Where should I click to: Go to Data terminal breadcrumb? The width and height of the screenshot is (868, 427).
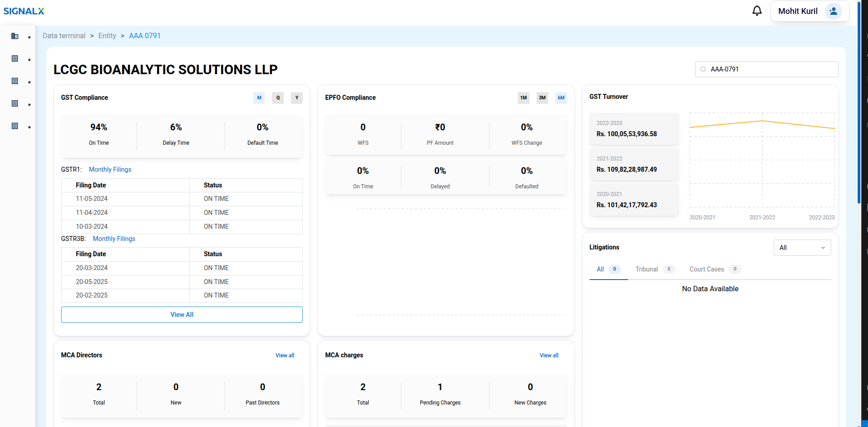click(x=64, y=36)
